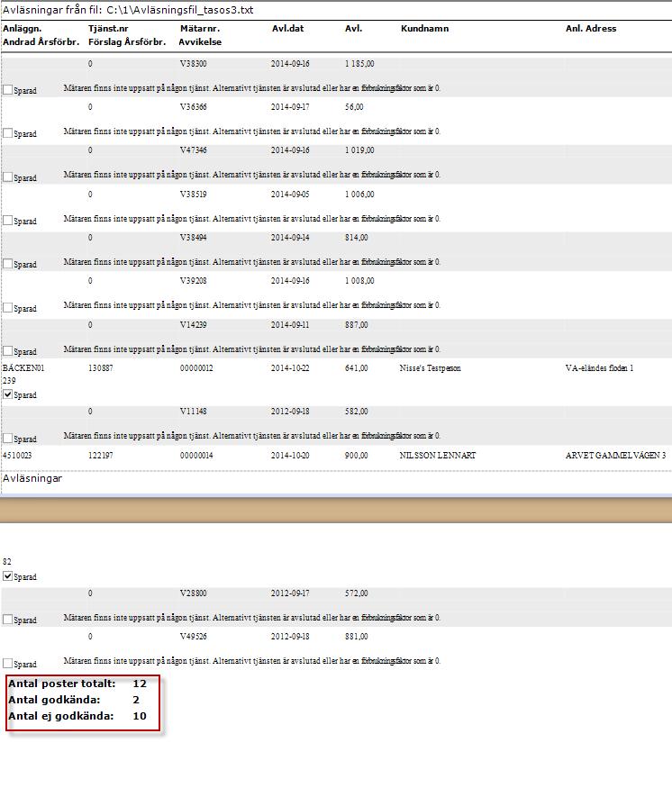672x797 pixels.
Task: Select meter number V38300
Action: [193, 64]
